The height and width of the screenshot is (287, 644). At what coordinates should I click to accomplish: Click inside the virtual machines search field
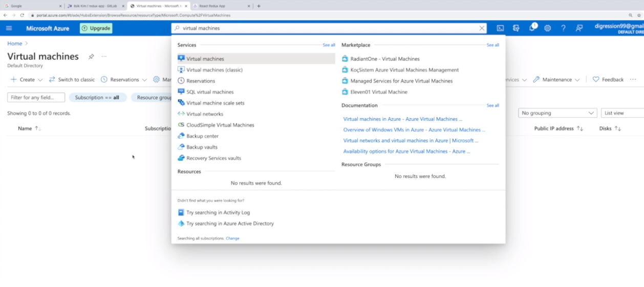tap(328, 28)
